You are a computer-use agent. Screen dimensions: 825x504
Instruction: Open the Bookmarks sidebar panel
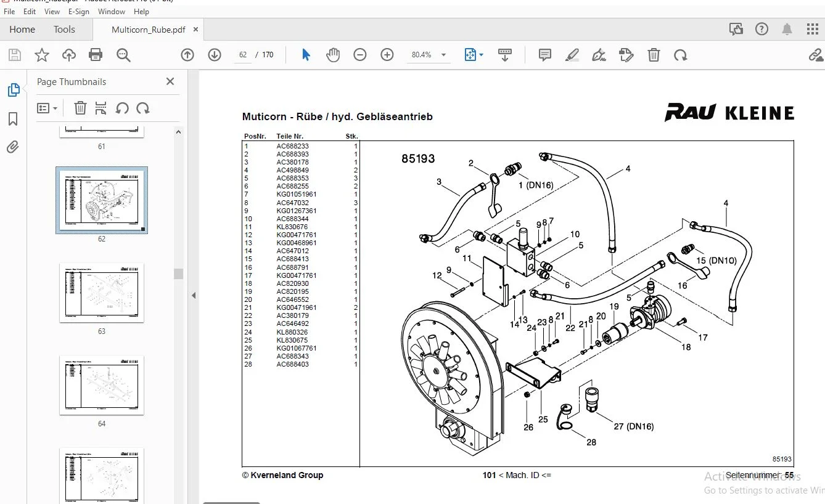click(13, 119)
